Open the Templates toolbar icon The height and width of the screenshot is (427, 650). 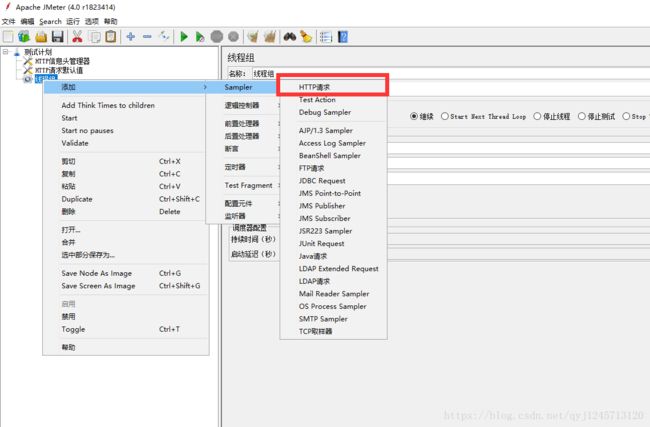pos(24,37)
